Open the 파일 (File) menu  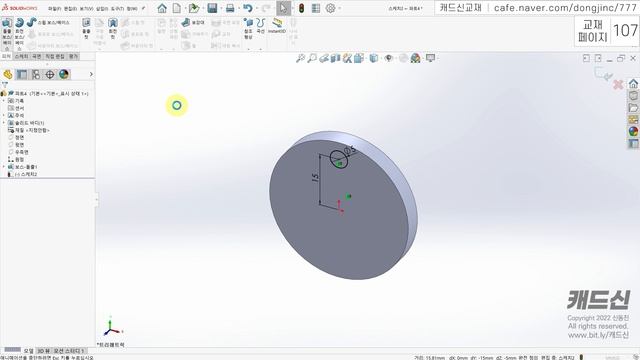click(x=54, y=9)
